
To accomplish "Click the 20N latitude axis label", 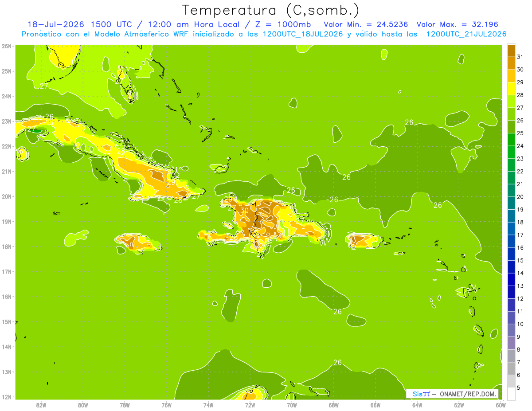I will point(7,196).
